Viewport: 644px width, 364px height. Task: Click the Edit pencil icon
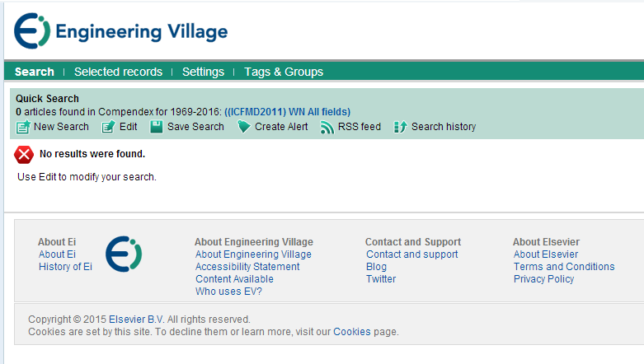[108, 127]
